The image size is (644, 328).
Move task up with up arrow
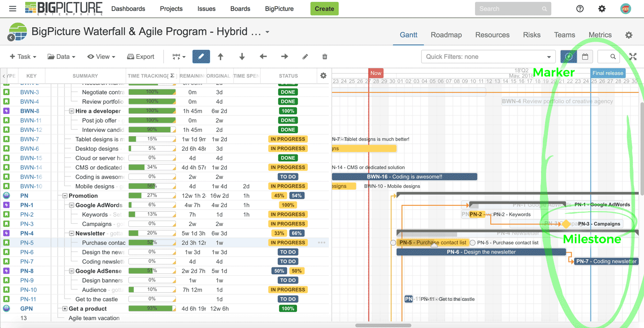220,57
